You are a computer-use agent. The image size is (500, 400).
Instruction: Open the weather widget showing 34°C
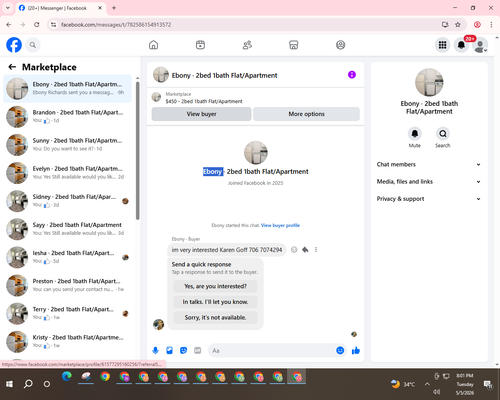(403, 384)
